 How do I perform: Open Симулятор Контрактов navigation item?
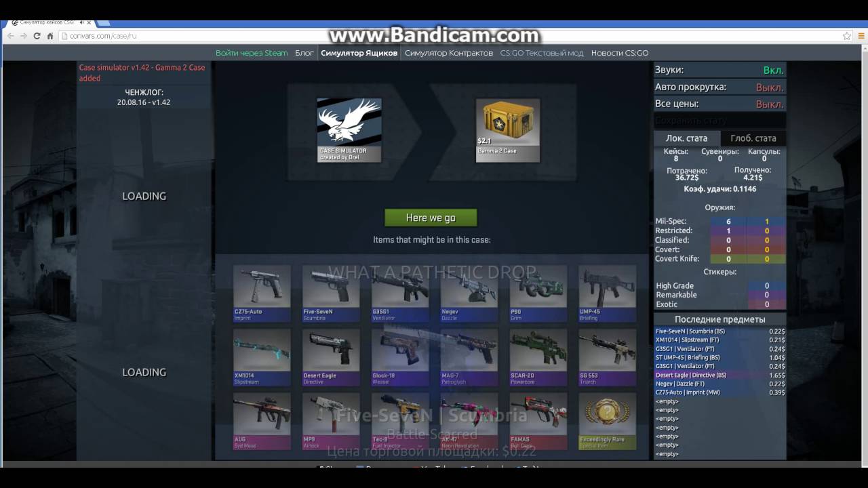tap(449, 53)
